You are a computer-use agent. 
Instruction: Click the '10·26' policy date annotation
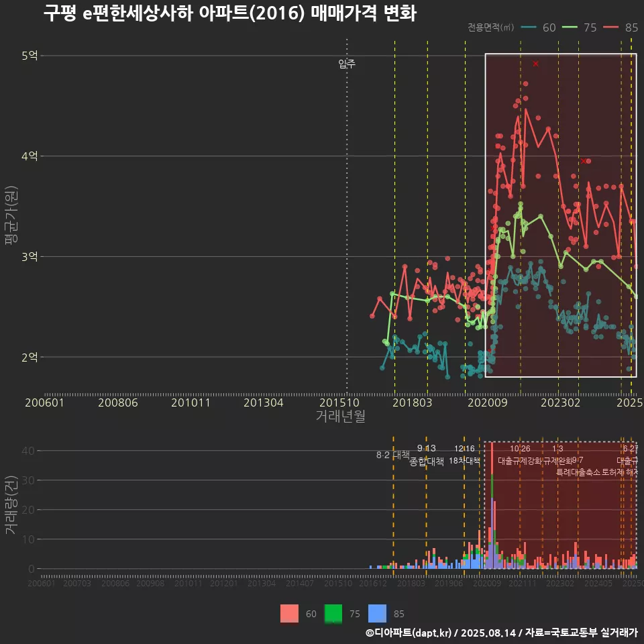[520, 449]
